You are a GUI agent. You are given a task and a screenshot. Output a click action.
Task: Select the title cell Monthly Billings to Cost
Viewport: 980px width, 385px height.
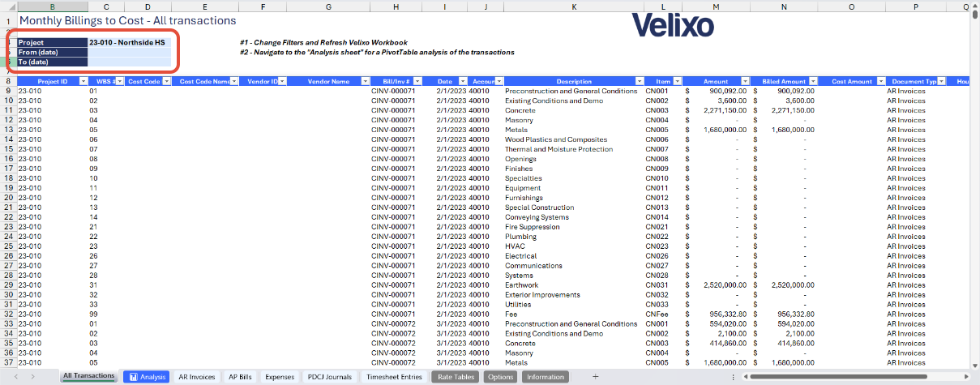click(x=127, y=20)
